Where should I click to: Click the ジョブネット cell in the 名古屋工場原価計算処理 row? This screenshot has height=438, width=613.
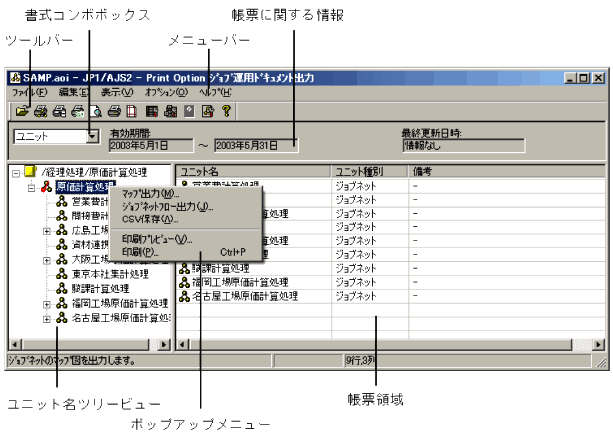pyautogui.click(x=370, y=296)
